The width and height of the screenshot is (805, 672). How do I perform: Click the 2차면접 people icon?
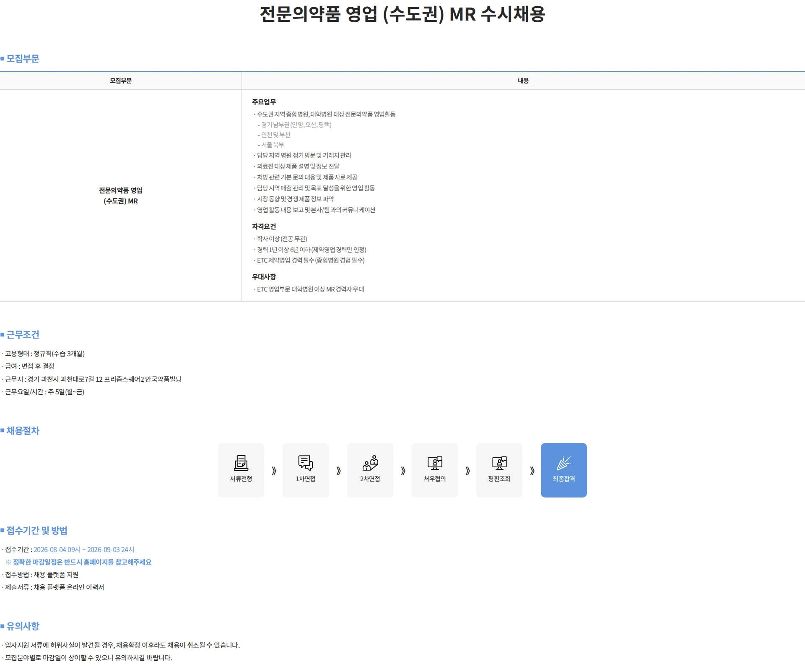pos(370,463)
